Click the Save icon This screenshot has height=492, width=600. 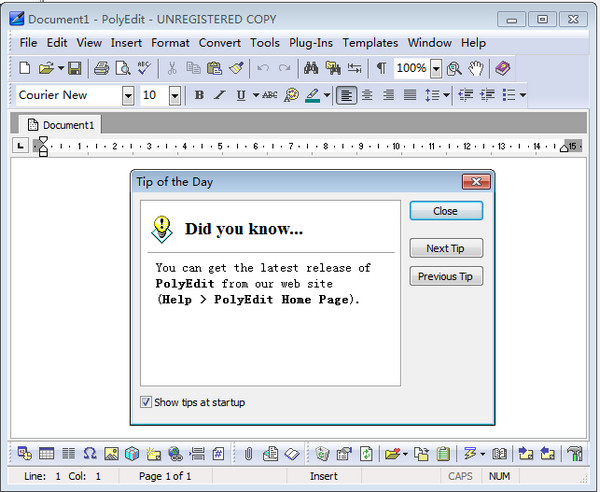point(74,68)
